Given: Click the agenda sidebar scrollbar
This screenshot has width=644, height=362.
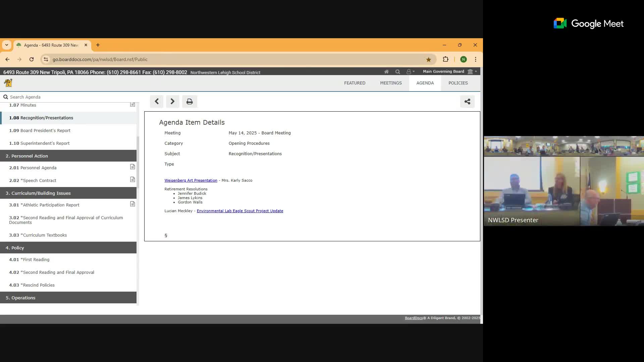Looking at the screenshot, I should (138, 162).
